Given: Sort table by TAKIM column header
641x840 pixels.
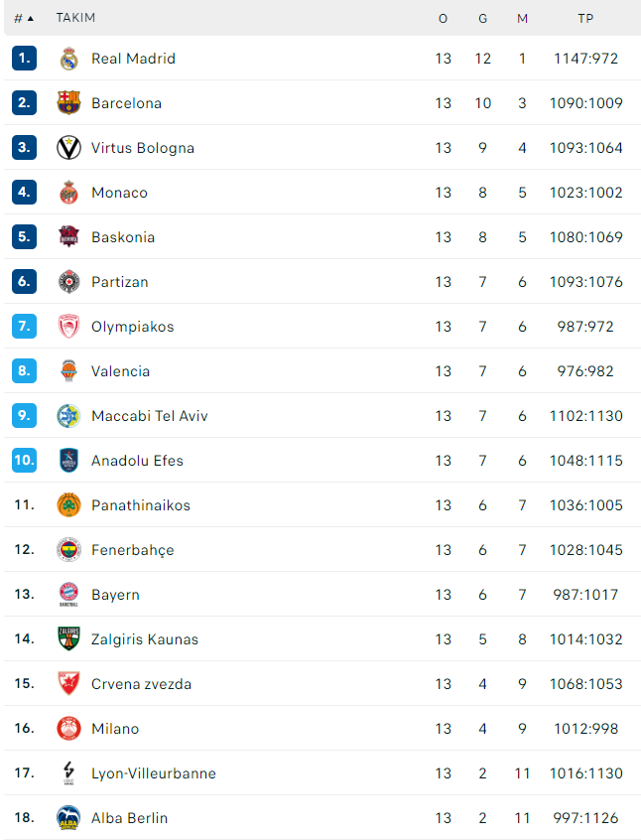Looking at the screenshot, I should click(x=75, y=18).
